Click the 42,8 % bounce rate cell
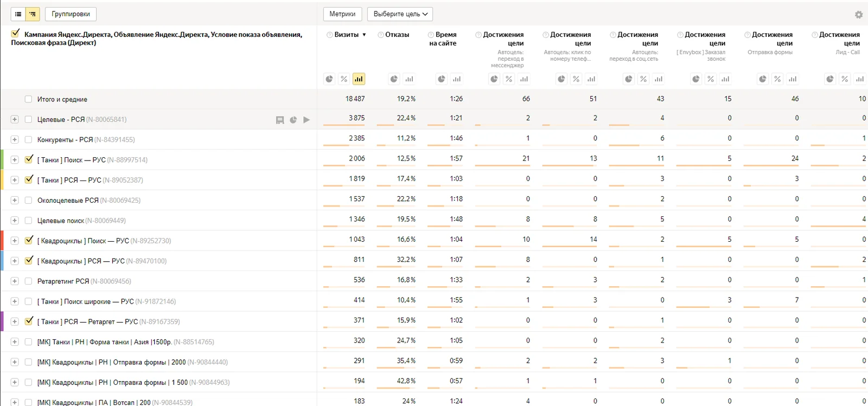Screen dimensions: 868x406 pos(406,381)
